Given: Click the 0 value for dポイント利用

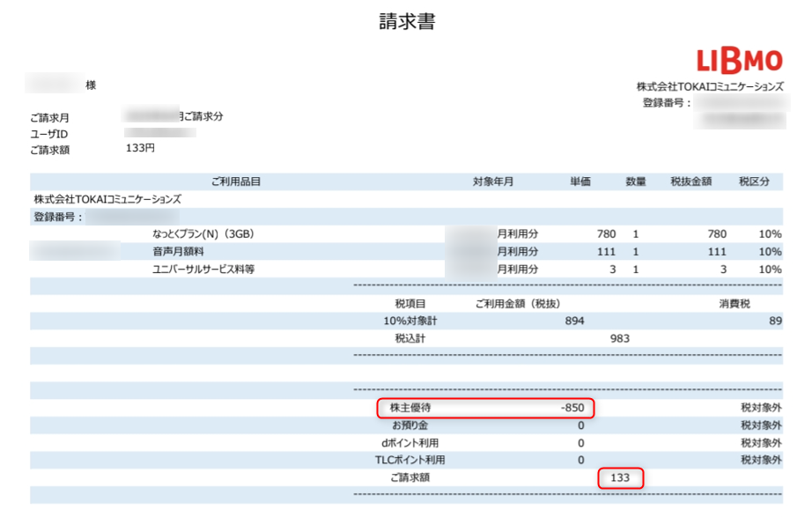Looking at the screenshot, I should pos(581,443).
